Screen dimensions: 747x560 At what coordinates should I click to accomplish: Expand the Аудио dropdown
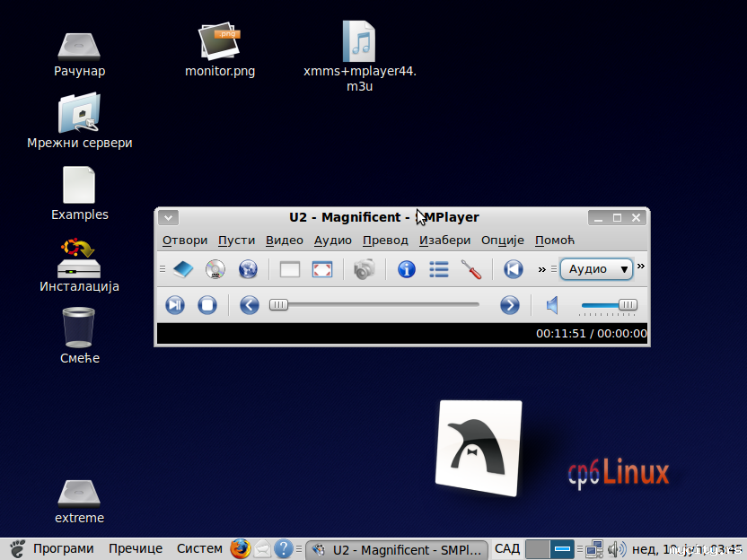597,269
